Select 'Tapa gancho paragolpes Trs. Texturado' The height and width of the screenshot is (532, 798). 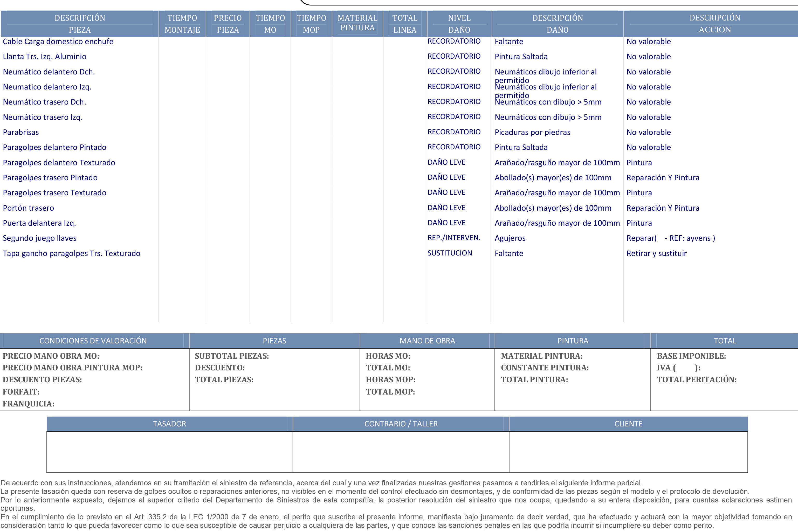pyautogui.click(x=71, y=253)
